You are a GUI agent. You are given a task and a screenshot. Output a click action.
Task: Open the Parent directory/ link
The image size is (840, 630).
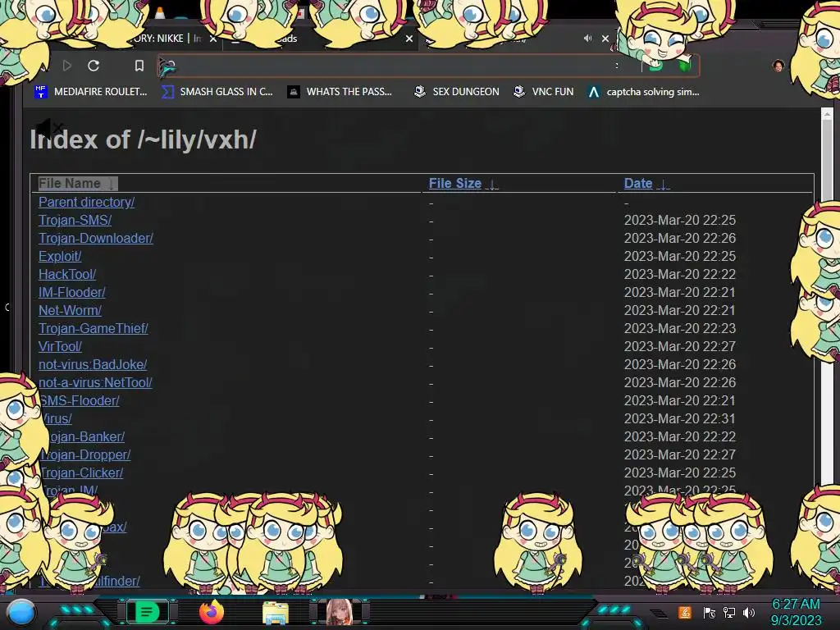[86, 202]
